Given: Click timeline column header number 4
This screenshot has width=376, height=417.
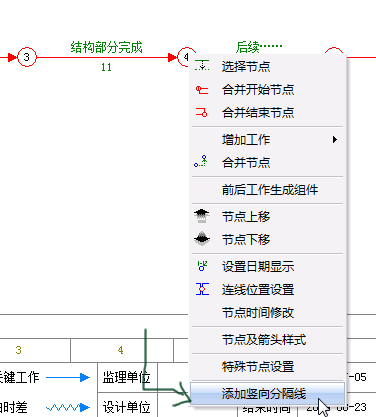Looking at the screenshot, I should click(121, 350).
